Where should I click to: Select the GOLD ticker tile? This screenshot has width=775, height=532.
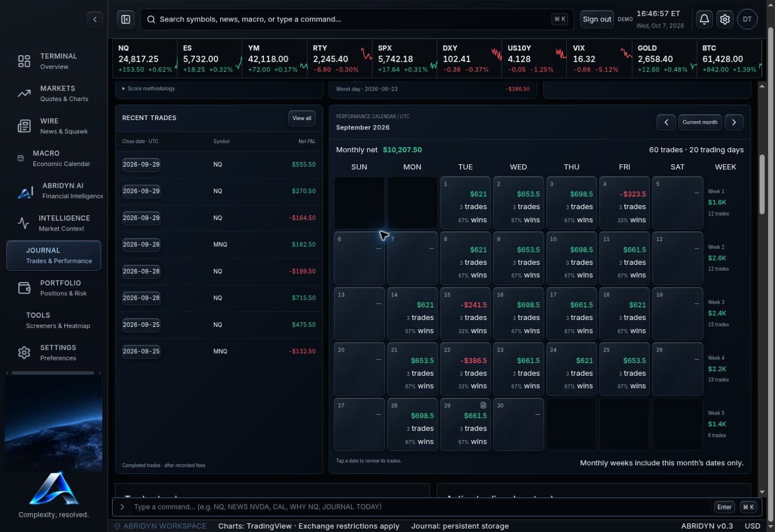click(663, 58)
